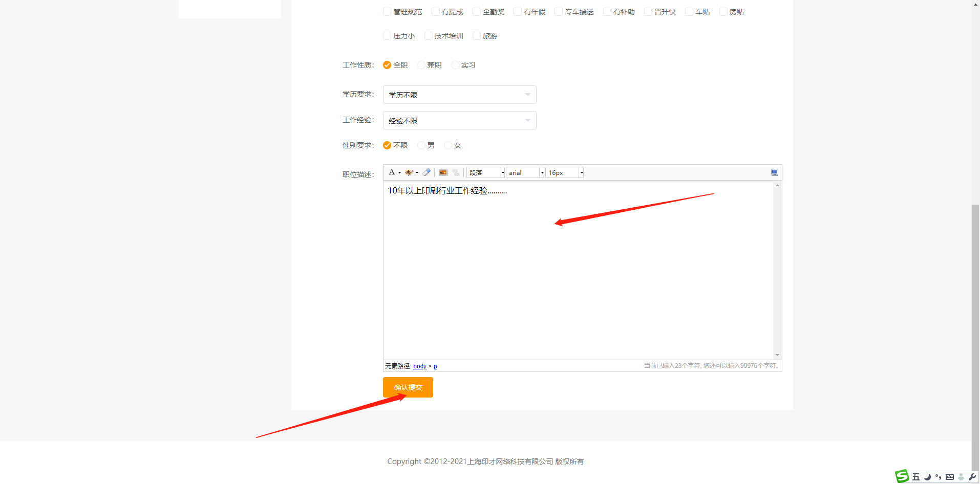The image size is (980, 484).
Task: Click the text highlight color icon
Action: pos(409,172)
